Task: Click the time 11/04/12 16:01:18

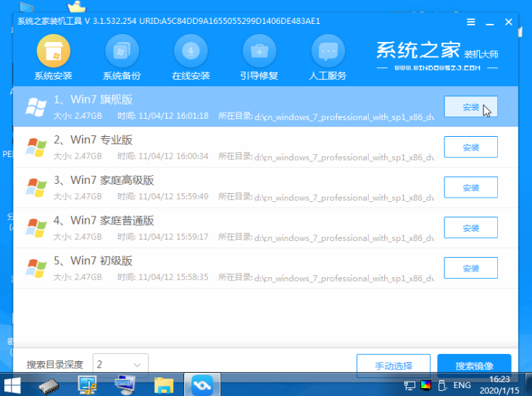Action: point(173,116)
